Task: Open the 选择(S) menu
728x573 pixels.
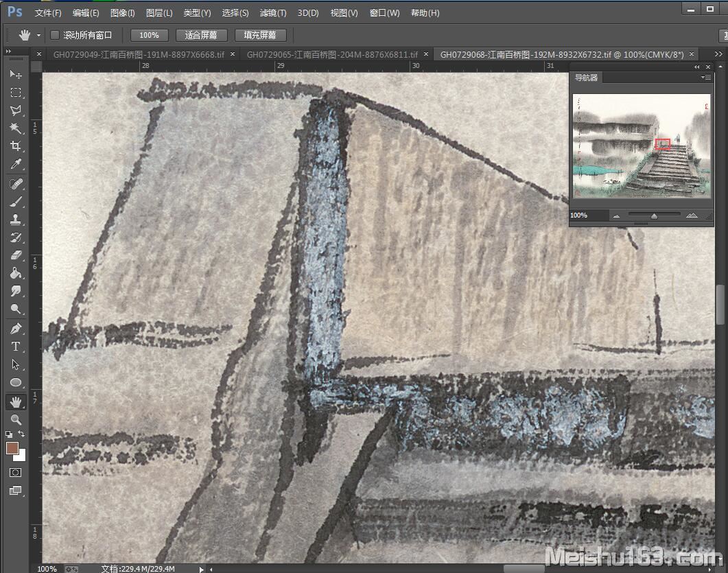Action: 235,13
